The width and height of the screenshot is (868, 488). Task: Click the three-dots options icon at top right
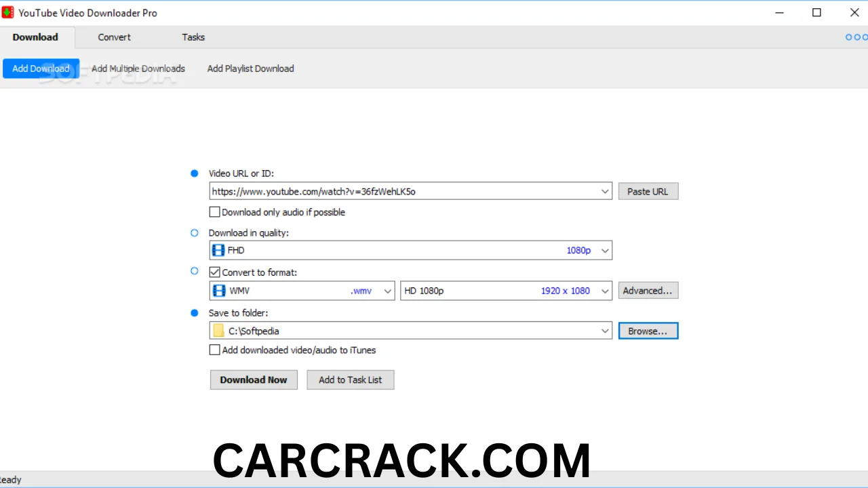(857, 37)
